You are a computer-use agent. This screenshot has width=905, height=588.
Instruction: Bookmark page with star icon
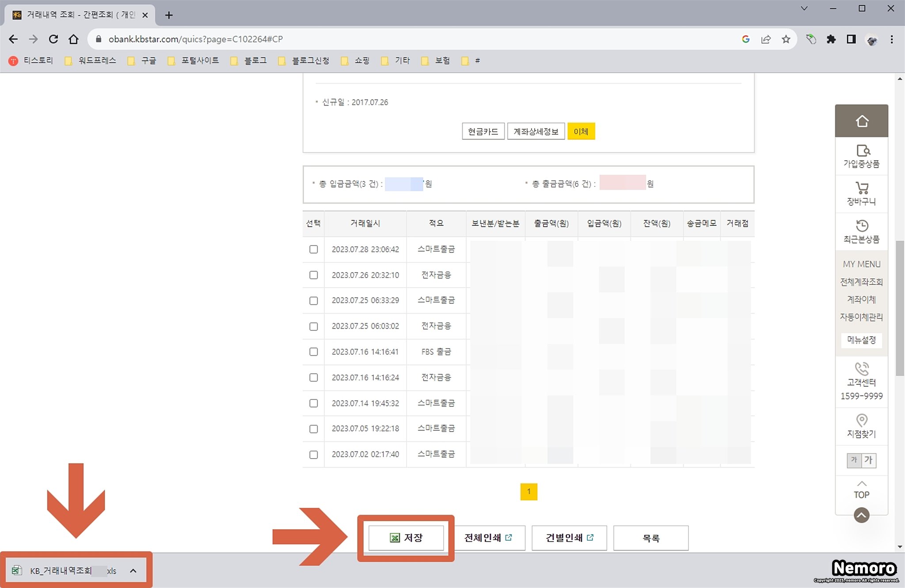786,39
